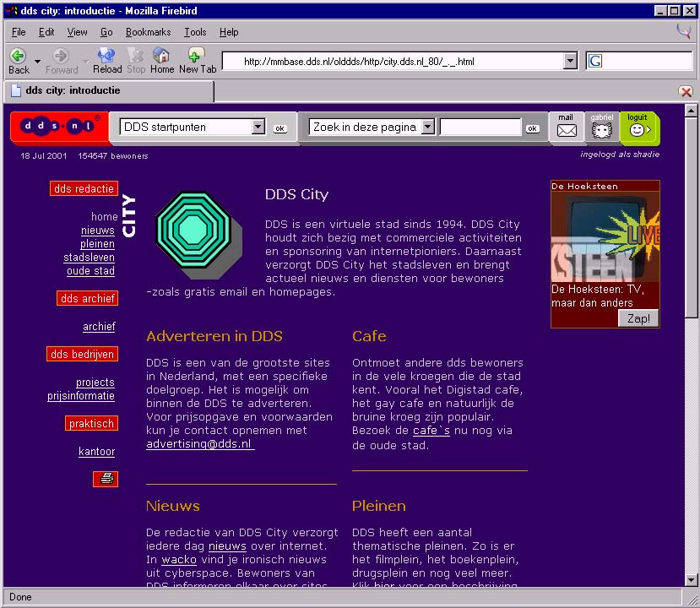The width and height of the screenshot is (700, 608).
Task: Click the home sidebar item
Action: (105, 216)
